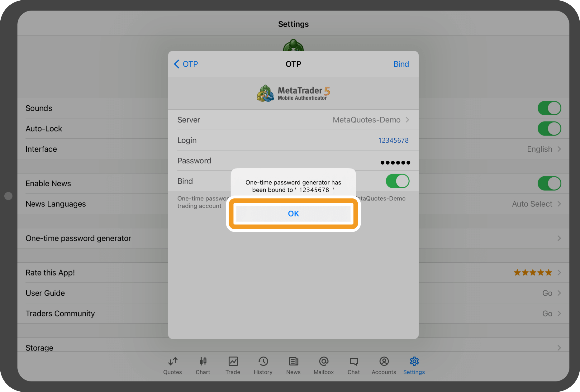Expand Server MetaQuotes-Demo chevron
This screenshot has height=392, width=580.
click(407, 120)
